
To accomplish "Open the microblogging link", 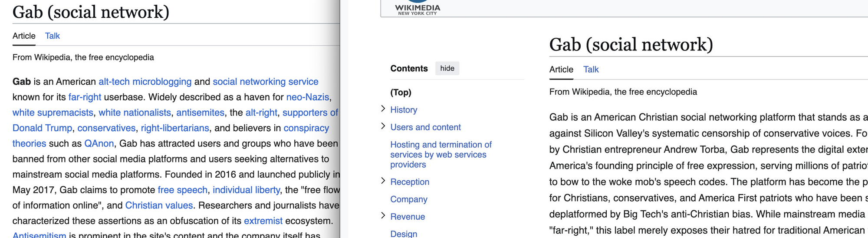I will coord(162,82).
